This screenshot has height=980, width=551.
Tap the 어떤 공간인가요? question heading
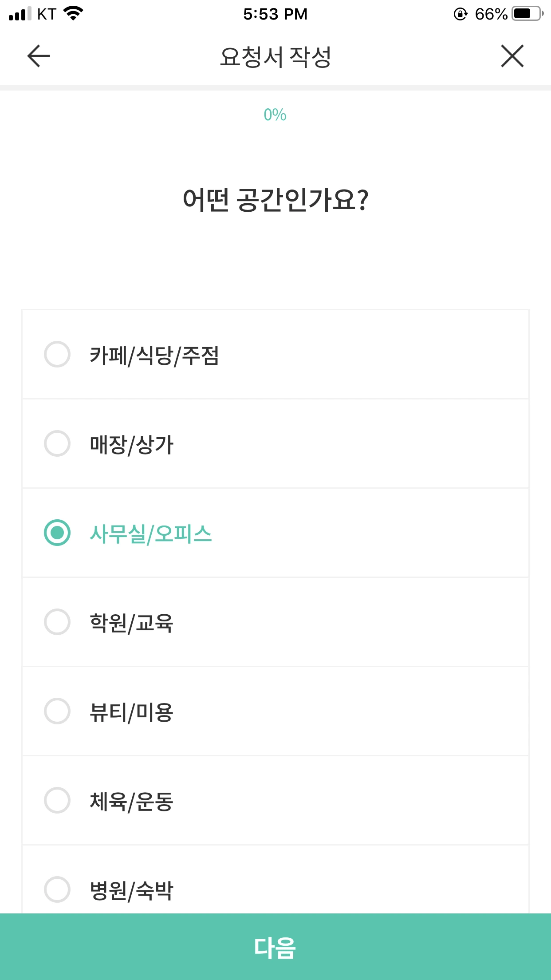tap(275, 200)
